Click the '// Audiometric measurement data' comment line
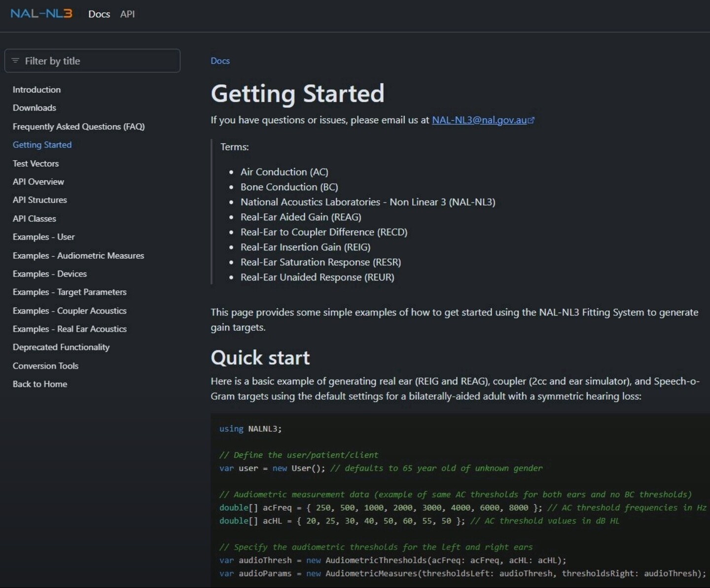Image resolution: width=710 pixels, height=588 pixels. [x=456, y=494]
